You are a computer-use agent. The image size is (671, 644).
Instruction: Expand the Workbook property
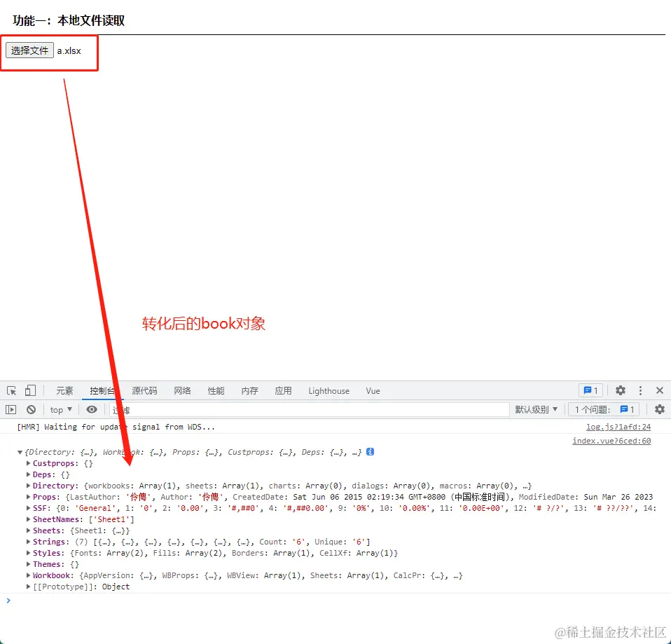28,575
